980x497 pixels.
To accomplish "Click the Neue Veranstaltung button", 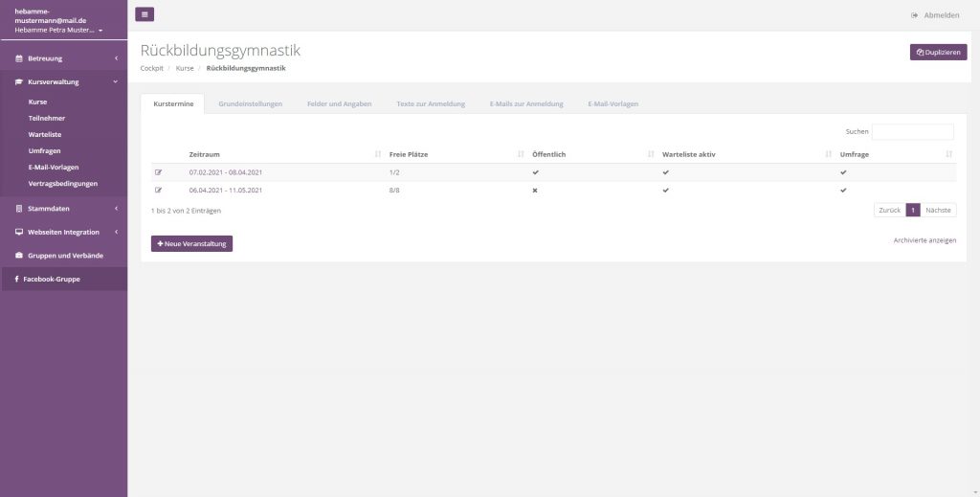I will [191, 243].
